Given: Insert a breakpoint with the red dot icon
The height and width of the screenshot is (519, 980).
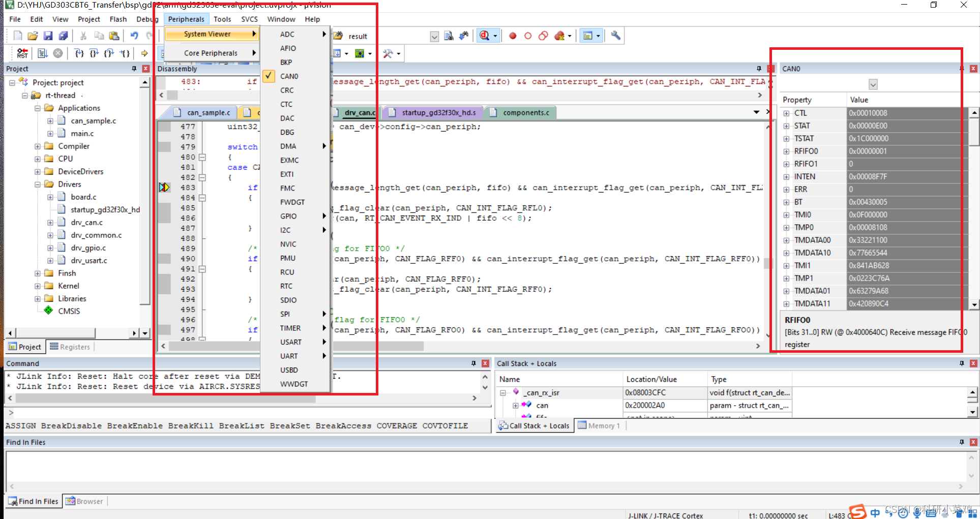Looking at the screenshot, I should click(513, 36).
